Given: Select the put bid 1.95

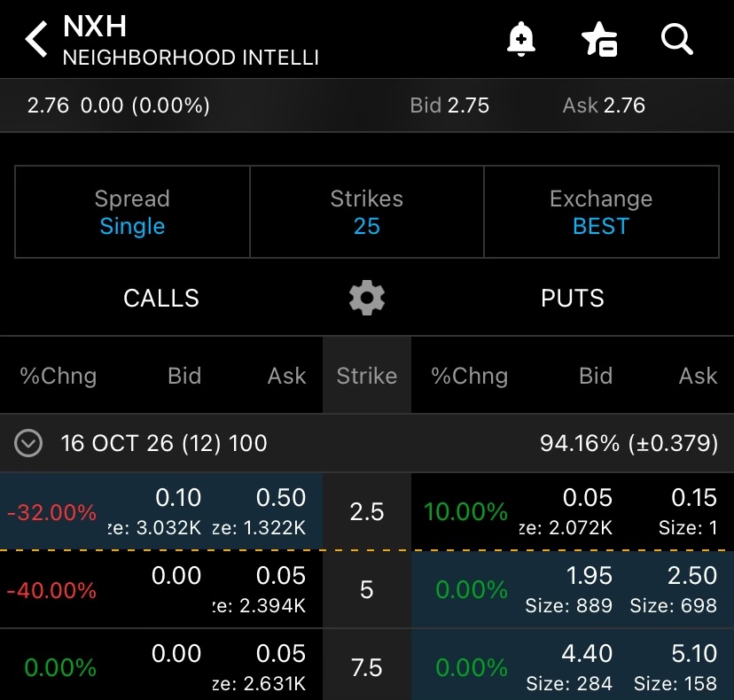Looking at the screenshot, I should point(569,589).
